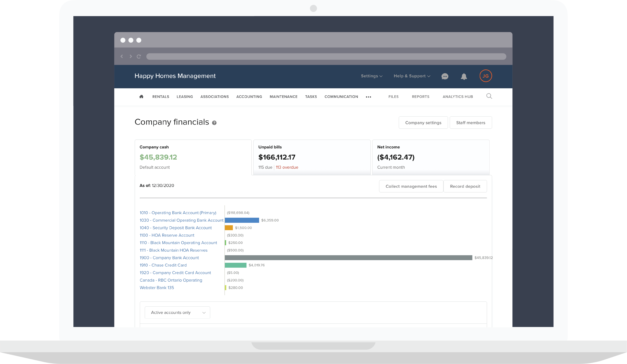Go to Reports
627x364 pixels.
pos(421,97)
